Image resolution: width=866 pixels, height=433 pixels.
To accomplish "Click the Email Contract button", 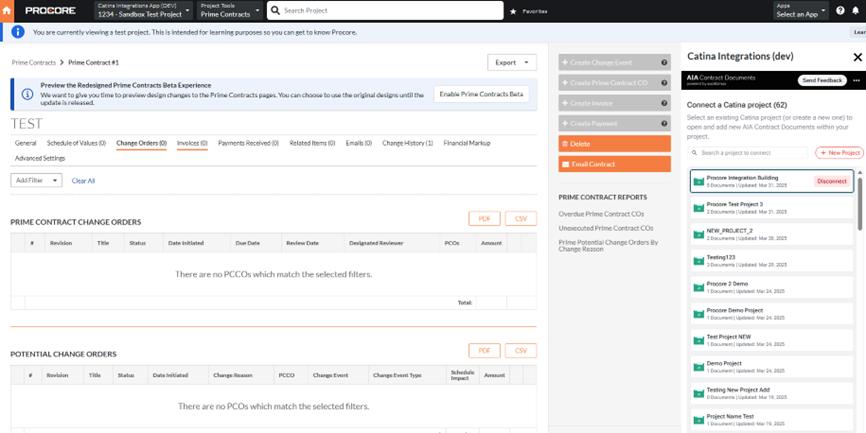I will click(614, 164).
